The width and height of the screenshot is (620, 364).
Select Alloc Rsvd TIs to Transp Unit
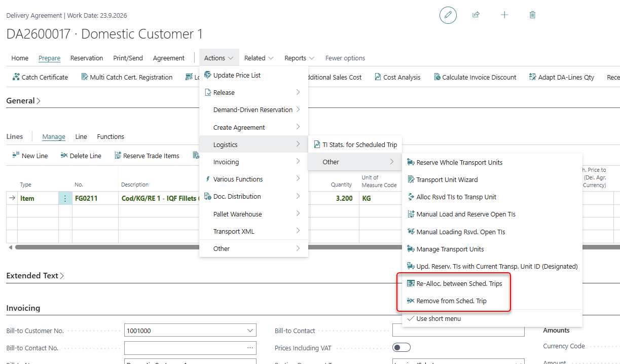(x=492, y=197)
